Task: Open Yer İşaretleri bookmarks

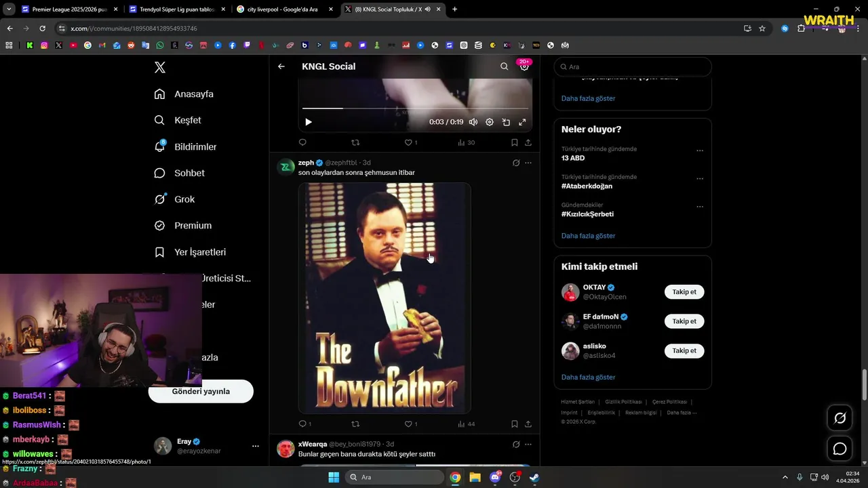Action: click(x=190, y=252)
